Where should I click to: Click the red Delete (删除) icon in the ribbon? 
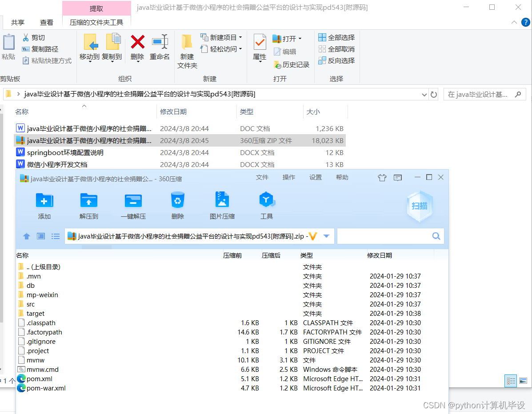[138, 42]
